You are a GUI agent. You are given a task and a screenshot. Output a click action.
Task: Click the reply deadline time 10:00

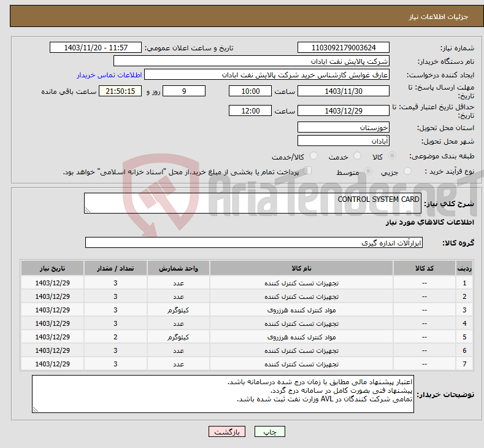coord(250,91)
